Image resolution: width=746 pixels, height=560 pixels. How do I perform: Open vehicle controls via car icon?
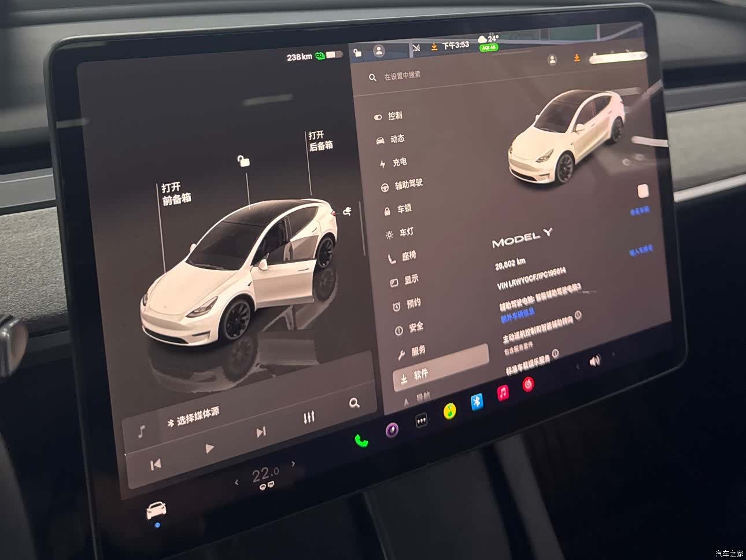pos(156,510)
